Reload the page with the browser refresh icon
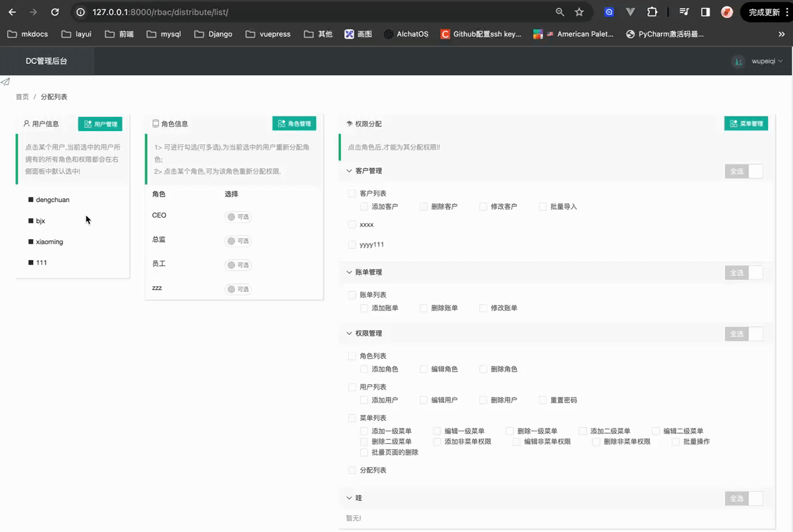This screenshot has width=793, height=532. point(55,12)
